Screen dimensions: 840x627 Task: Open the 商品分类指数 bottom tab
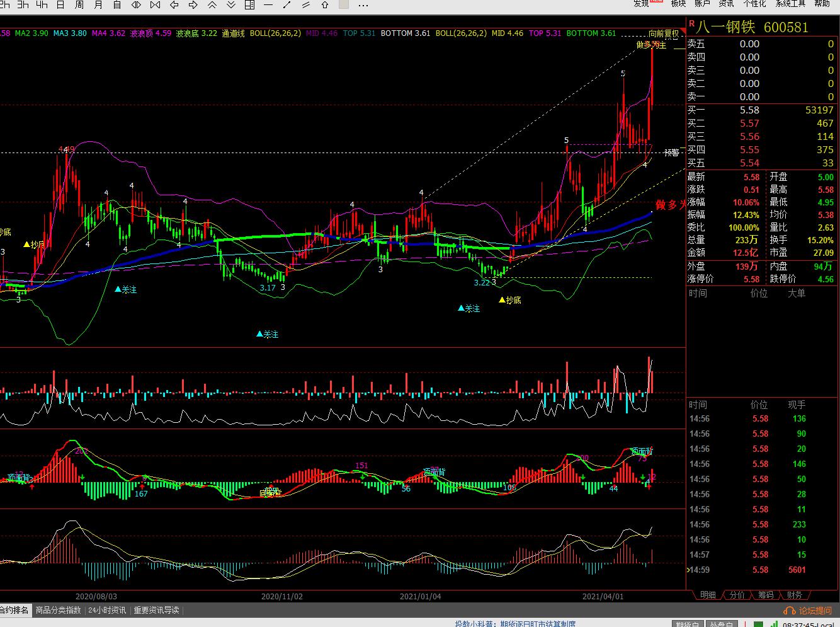click(58, 610)
